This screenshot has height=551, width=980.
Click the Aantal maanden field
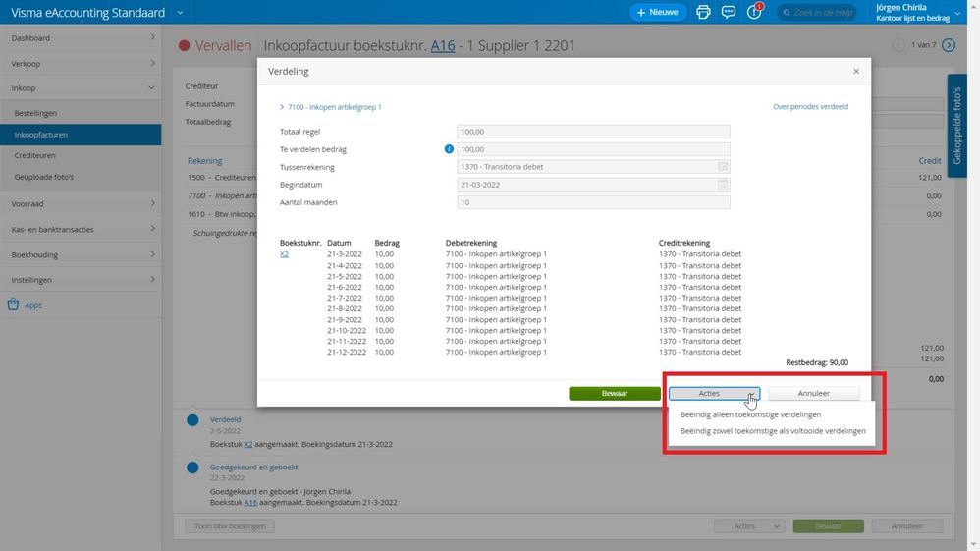(593, 202)
